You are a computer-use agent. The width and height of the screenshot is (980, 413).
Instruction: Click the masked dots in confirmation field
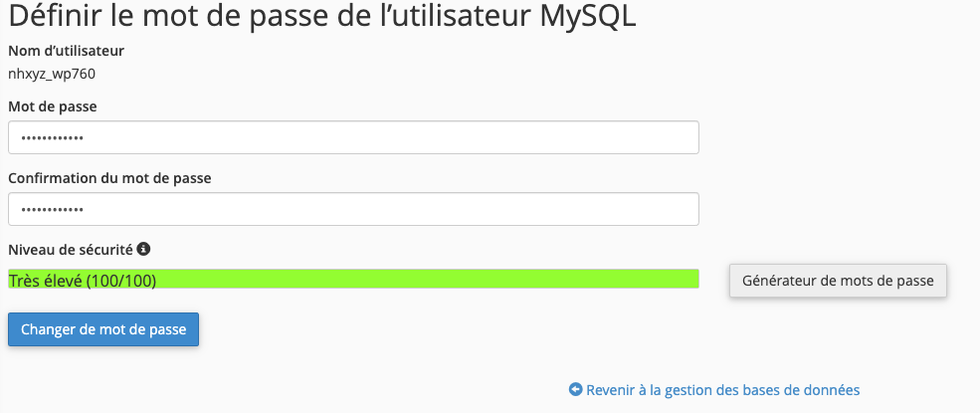[53, 210]
